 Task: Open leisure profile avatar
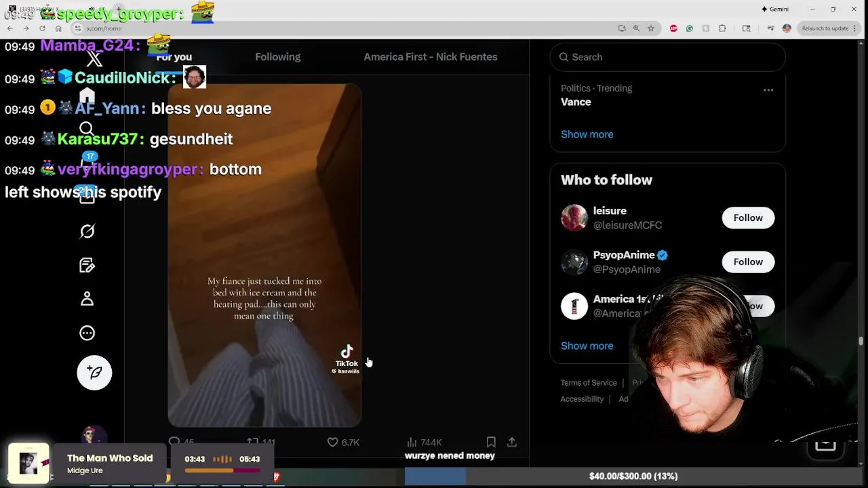[574, 218]
